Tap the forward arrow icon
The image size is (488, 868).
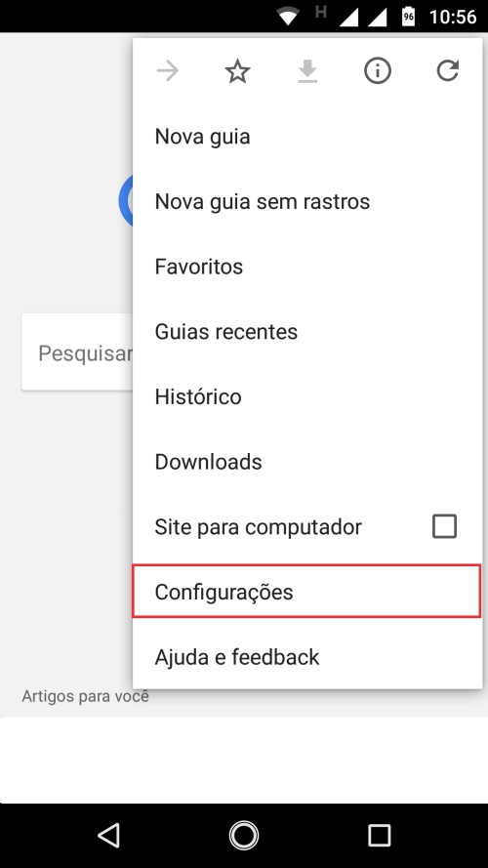tap(168, 71)
